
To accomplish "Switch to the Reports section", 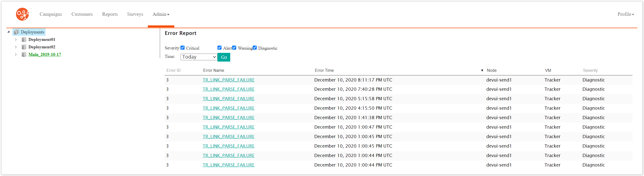I will coord(110,14).
